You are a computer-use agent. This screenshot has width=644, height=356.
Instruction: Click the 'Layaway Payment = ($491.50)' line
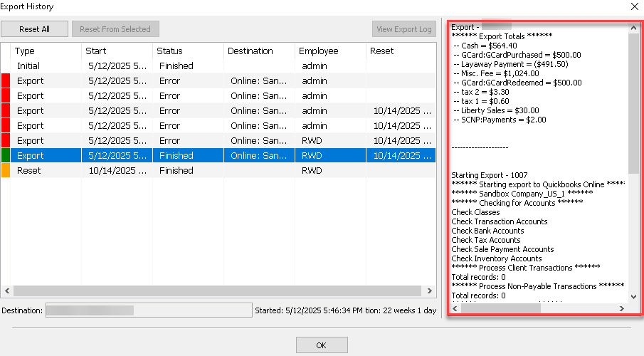click(x=511, y=64)
